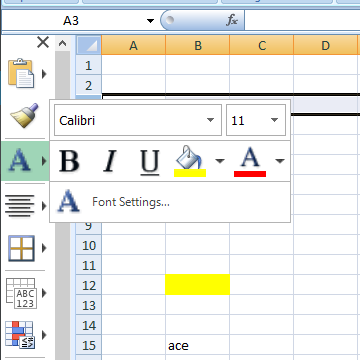Open the font color dropdown arrow
This screenshot has width=360, height=360.
(x=280, y=161)
